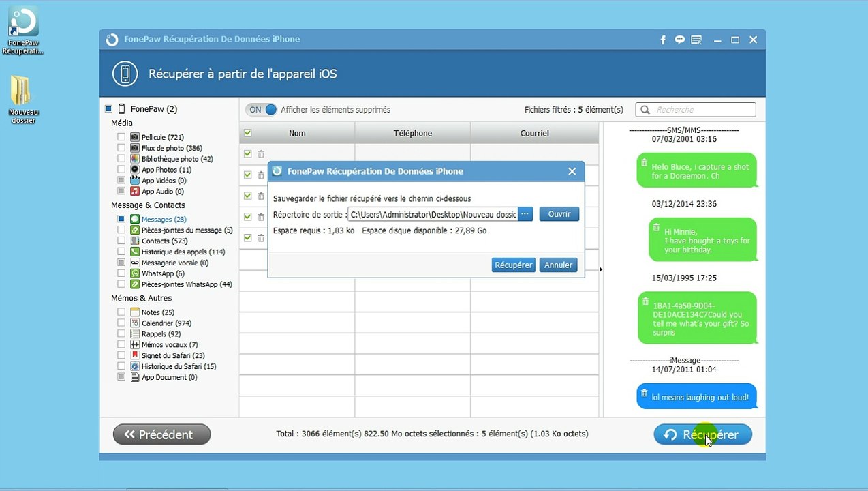Click the Signet du Safari bookmark icon

click(x=135, y=355)
